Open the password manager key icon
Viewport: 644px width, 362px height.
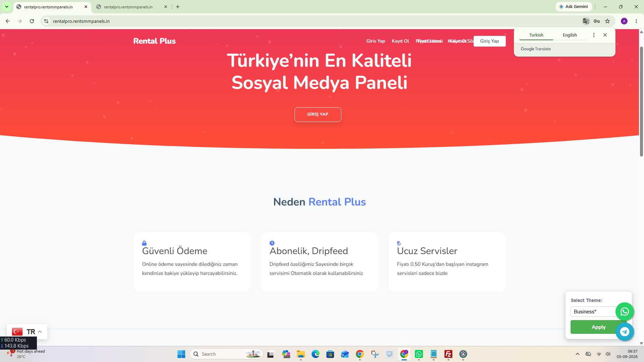(597, 21)
